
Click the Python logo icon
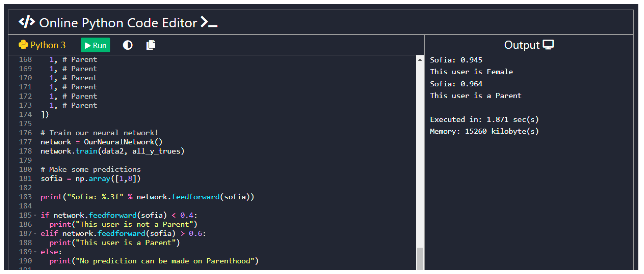point(23,45)
